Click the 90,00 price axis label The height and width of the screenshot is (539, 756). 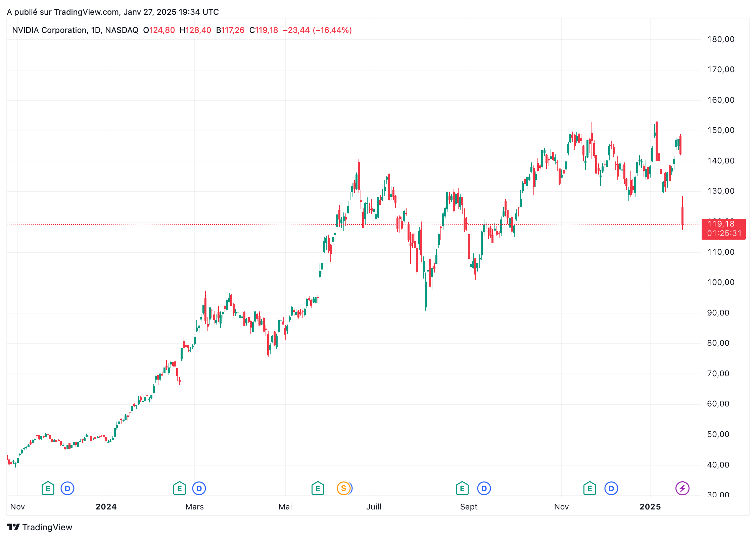click(x=718, y=313)
